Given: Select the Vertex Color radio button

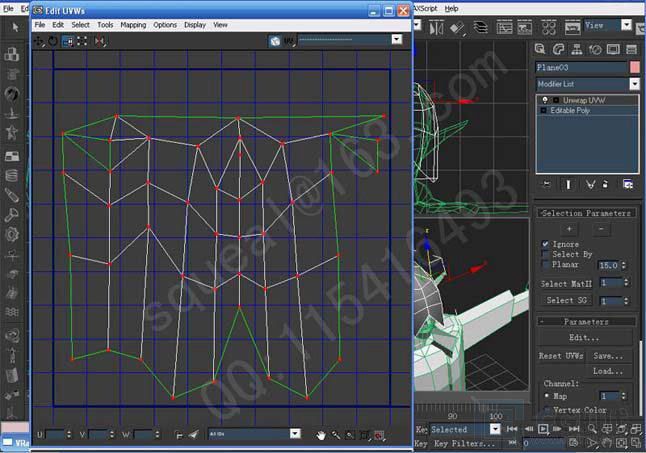Looking at the screenshot, I should point(547,410).
